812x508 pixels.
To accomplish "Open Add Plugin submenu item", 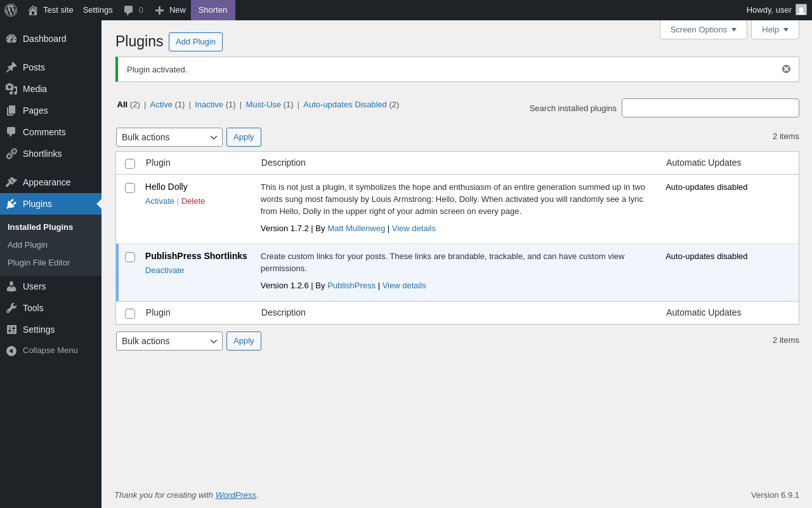I will (x=27, y=245).
